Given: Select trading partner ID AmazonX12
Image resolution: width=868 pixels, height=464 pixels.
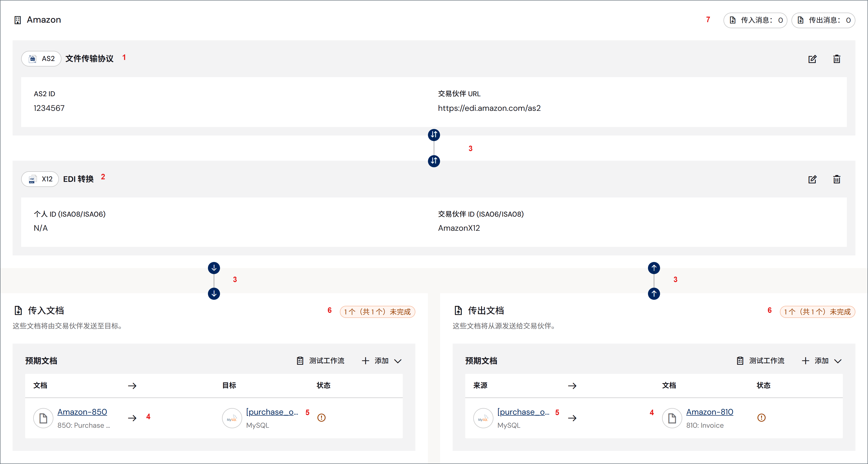Looking at the screenshot, I should (459, 228).
